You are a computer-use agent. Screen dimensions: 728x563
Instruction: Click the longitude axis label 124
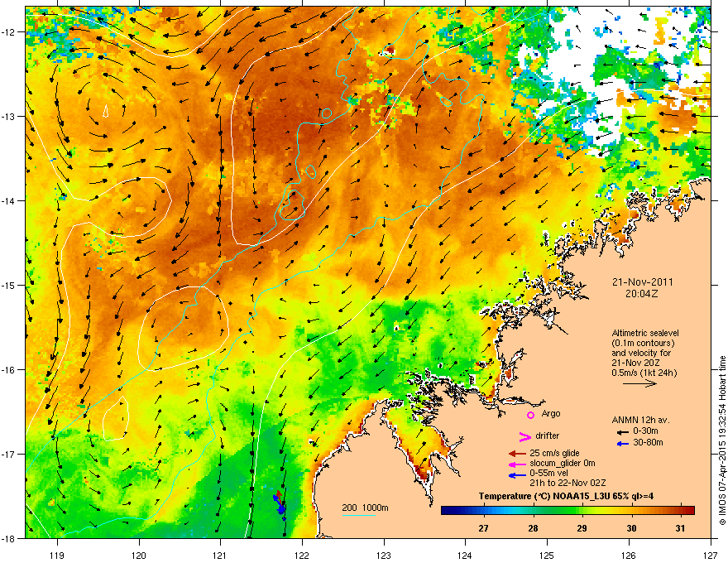click(x=465, y=555)
